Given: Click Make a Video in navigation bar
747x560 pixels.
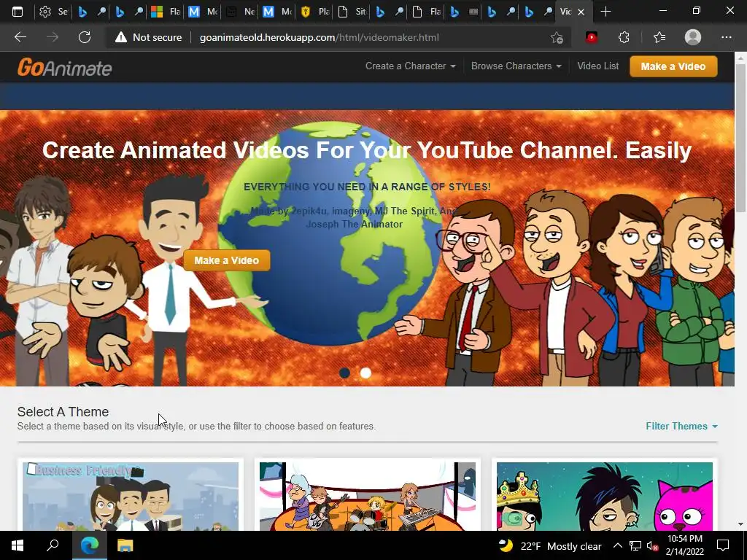Looking at the screenshot, I should click(673, 66).
